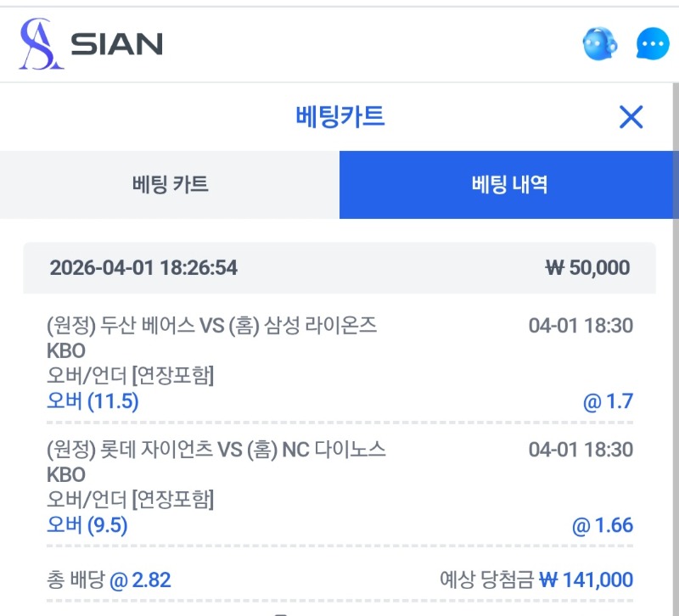Click the 총 배당 @ 2.82 total odds
The image size is (679, 616).
click(109, 580)
